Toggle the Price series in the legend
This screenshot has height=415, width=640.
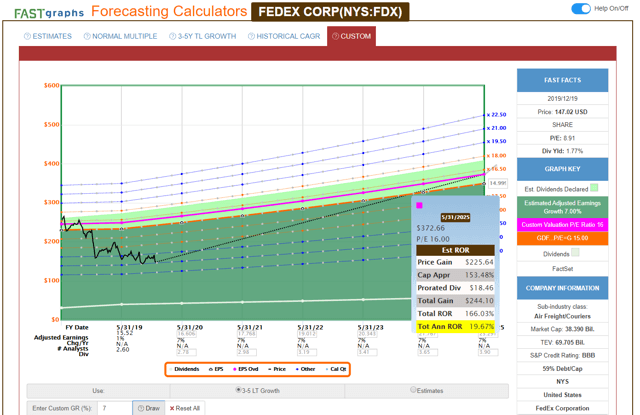click(x=277, y=369)
